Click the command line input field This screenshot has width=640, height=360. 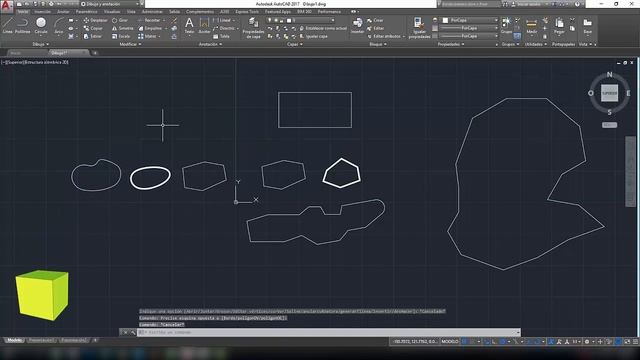point(329,332)
